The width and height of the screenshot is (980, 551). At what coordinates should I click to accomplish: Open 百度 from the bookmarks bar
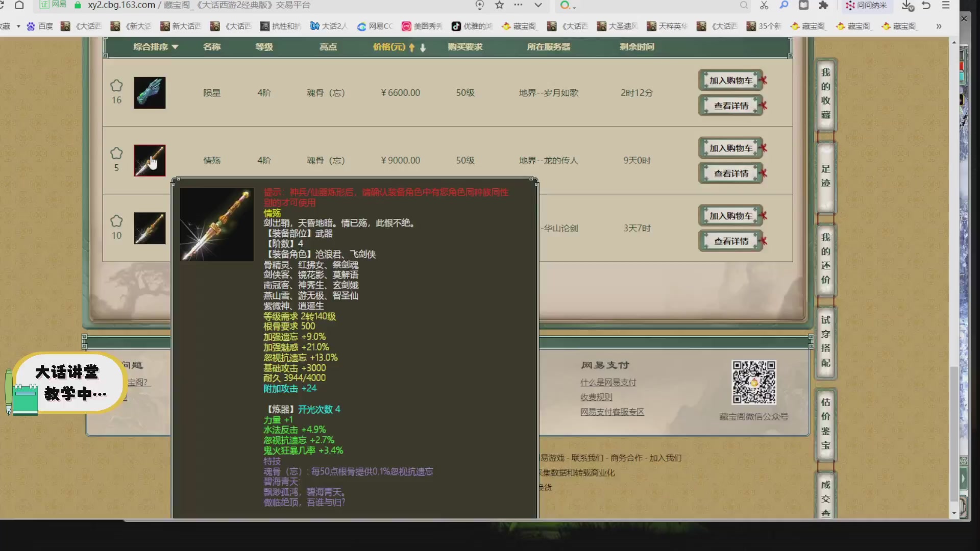(x=41, y=26)
